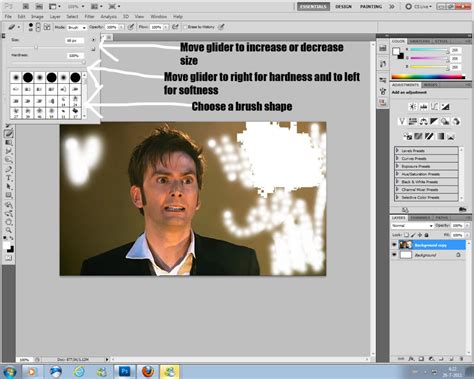Toggle the Brush panel from options bar
This screenshot has width=474, height=379.
point(47,27)
